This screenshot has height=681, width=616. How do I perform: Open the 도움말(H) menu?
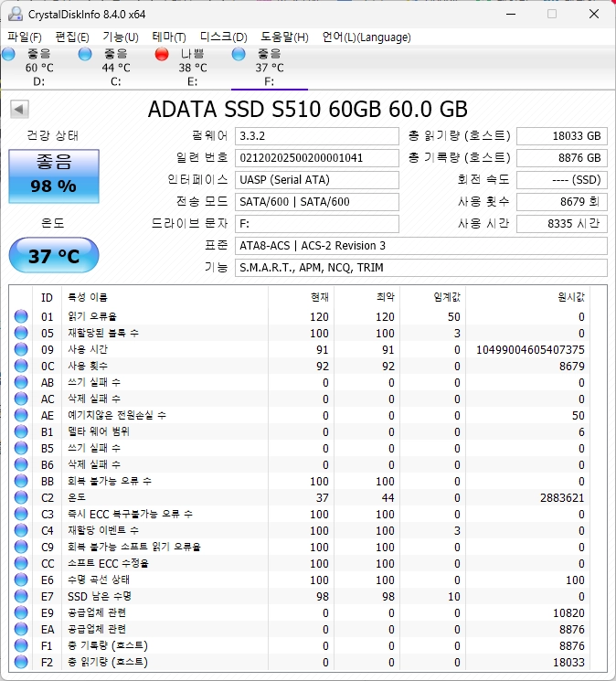tap(285, 37)
